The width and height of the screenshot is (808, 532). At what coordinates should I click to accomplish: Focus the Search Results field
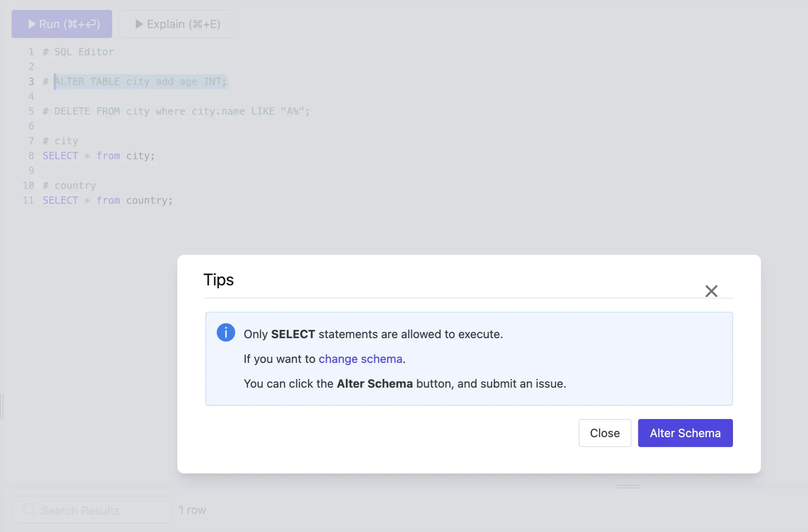coord(99,510)
